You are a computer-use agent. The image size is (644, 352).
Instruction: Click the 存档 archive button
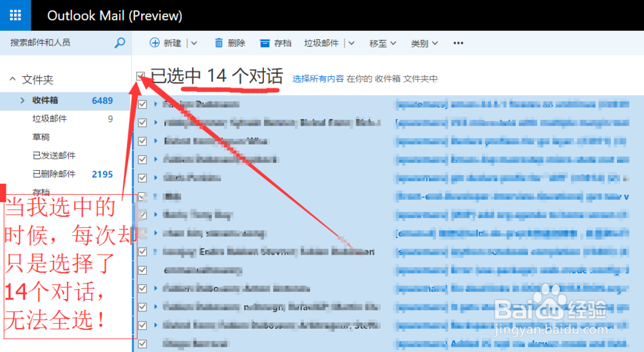point(276,43)
